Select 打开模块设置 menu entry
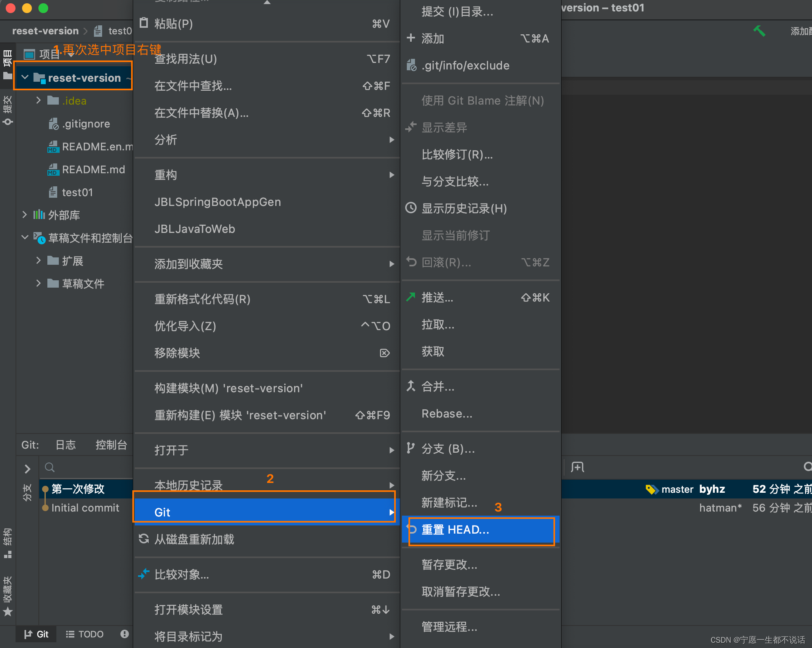812x648 pixels. [x=266, y=610]
